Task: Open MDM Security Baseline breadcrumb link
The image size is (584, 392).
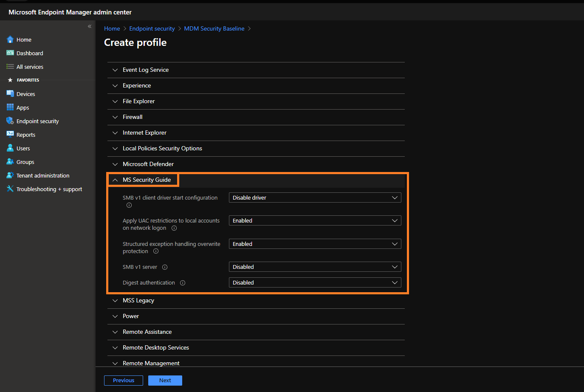Action: [x=214, y=28]
